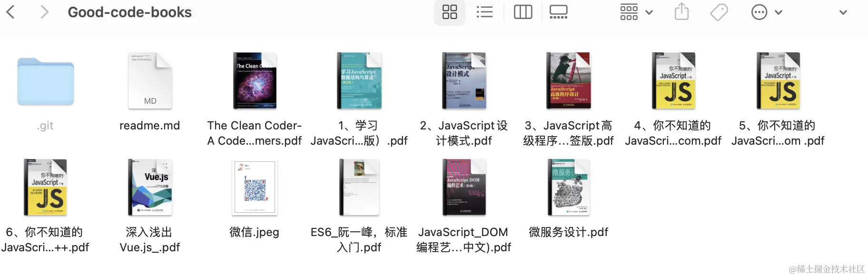Click the Good-code-books window title
Viewport: 868px width, 277px height.
pyautogui.click(x=129, y=12)
